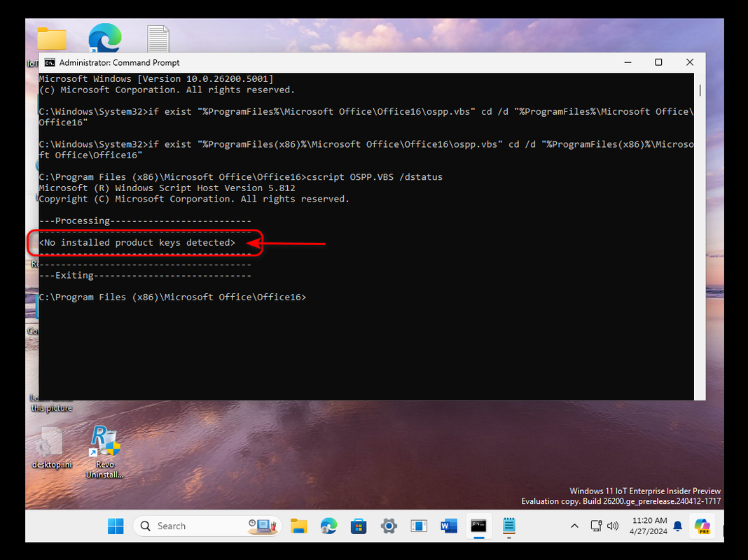Screen dimensions: 748x560
Task: Open network status in system tray
Action: [x=596, y=526]
